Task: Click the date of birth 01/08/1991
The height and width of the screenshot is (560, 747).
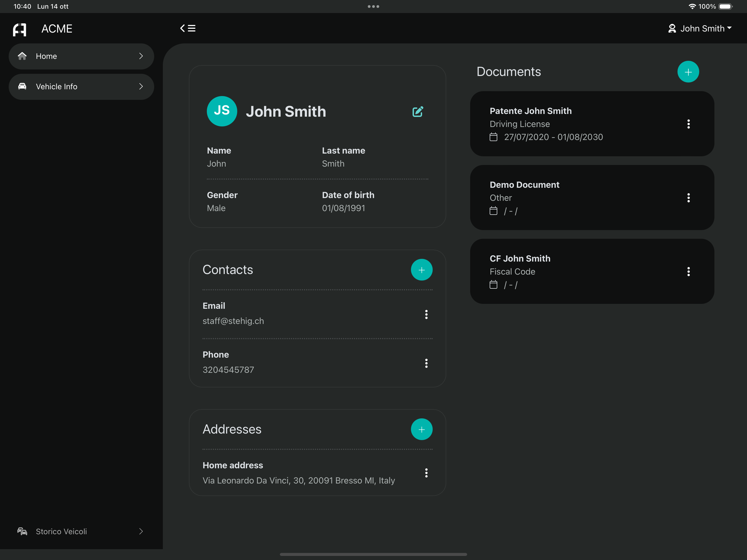Action: click(x=343, y=208)
